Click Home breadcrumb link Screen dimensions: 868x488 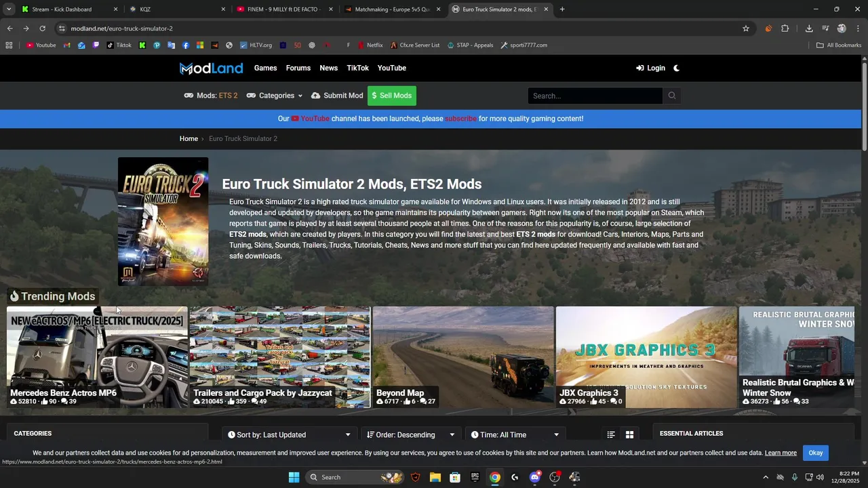click(x=189, y=139)
